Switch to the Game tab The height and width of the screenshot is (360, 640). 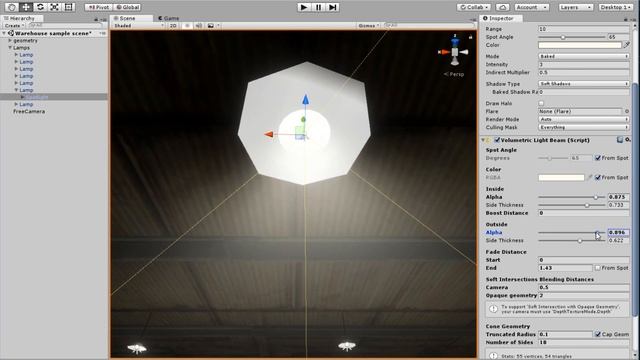(x=168, y=18)
